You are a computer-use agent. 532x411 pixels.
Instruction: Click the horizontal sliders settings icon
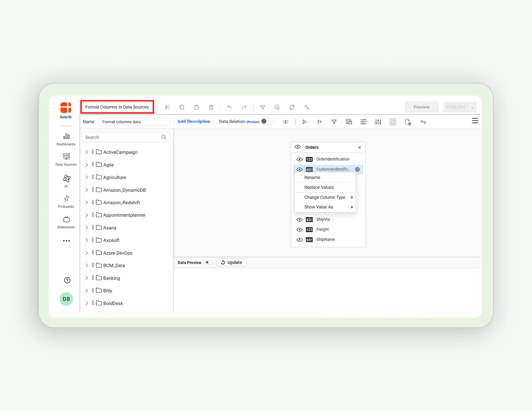pyautogui.click(x=363, y=122)
